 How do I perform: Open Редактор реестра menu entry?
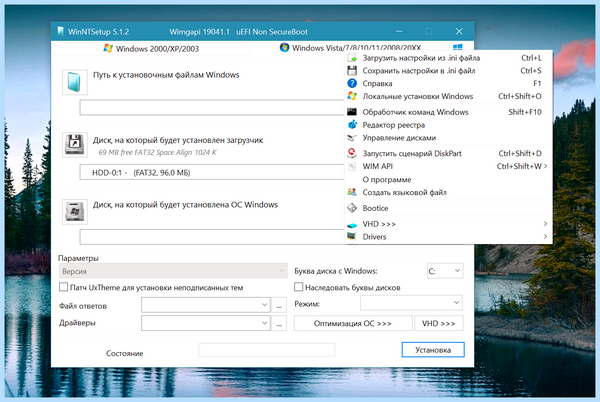click(448, 125)
